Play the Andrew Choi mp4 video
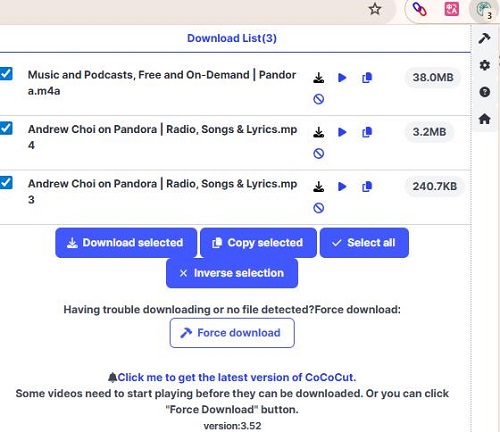The width and height of the screenshot is (500, 432). [342, 132]
